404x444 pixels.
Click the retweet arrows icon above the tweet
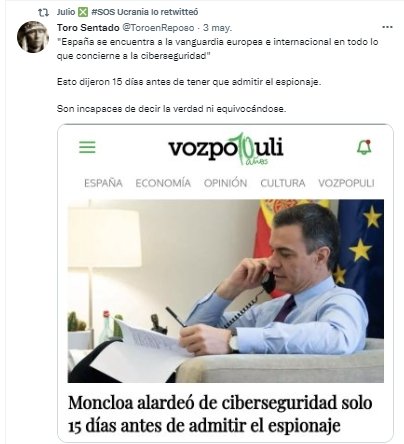pos(43,13)
